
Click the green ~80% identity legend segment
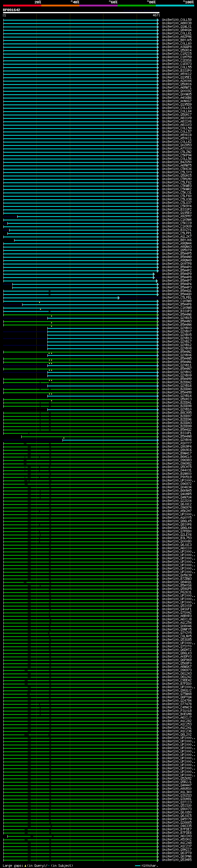click(137, 6)
